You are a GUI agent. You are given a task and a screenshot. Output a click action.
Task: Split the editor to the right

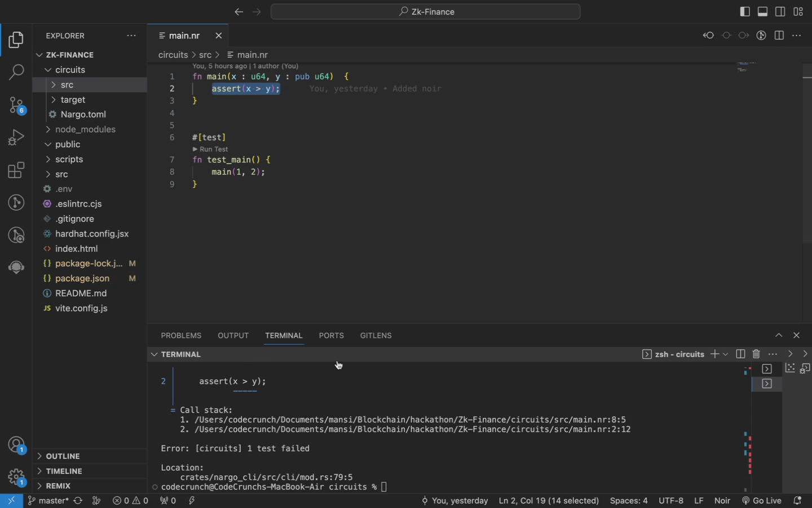coord(779,36)
